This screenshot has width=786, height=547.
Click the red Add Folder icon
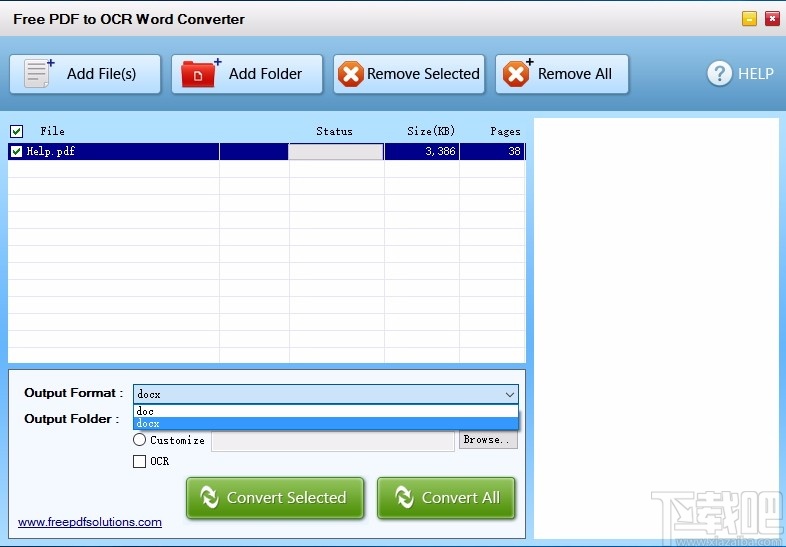tap(201, 73)
